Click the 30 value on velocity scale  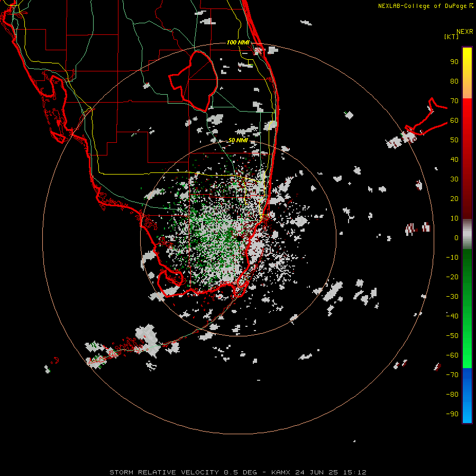coord(454,179)
